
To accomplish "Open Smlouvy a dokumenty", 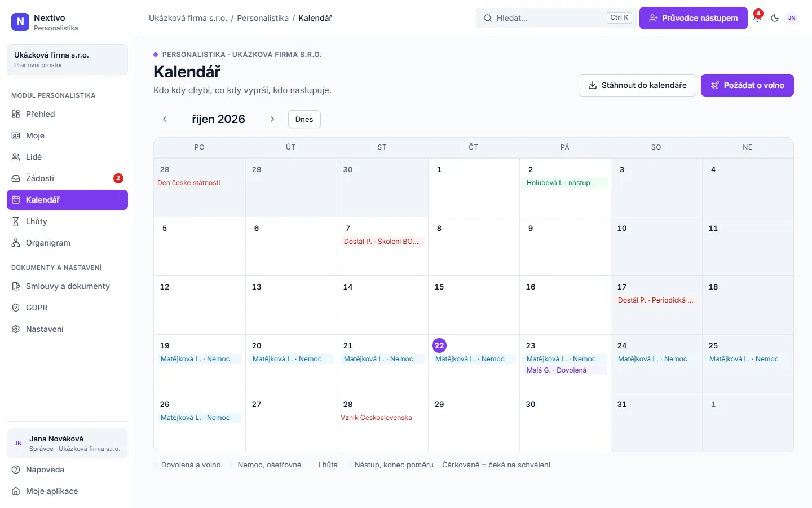I will 67,286.
